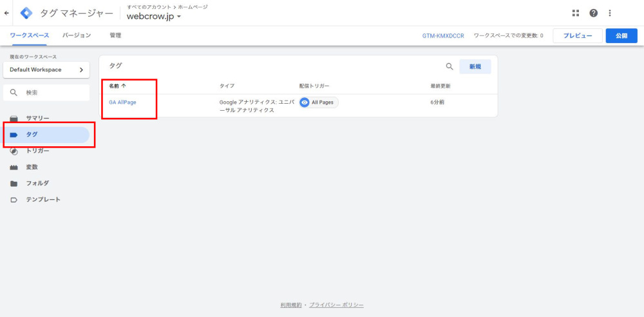644x317 pixels.
Task: Click the ホームページ breadcrumb
Action: point(193,7)
